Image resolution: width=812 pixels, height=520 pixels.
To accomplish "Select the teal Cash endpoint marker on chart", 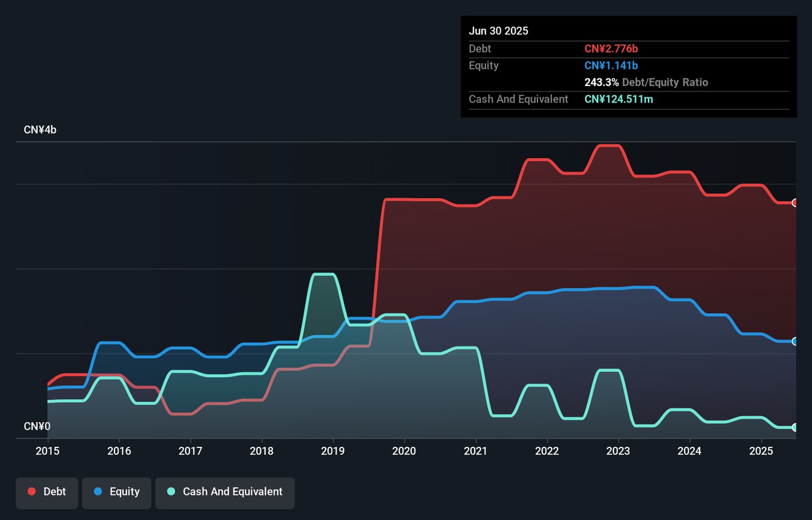I will tap(795, 428).
